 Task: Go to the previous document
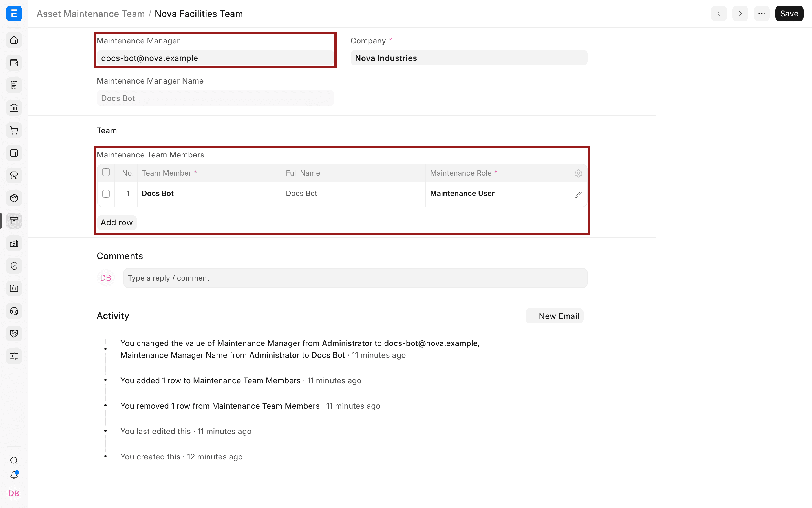point(719,14)
